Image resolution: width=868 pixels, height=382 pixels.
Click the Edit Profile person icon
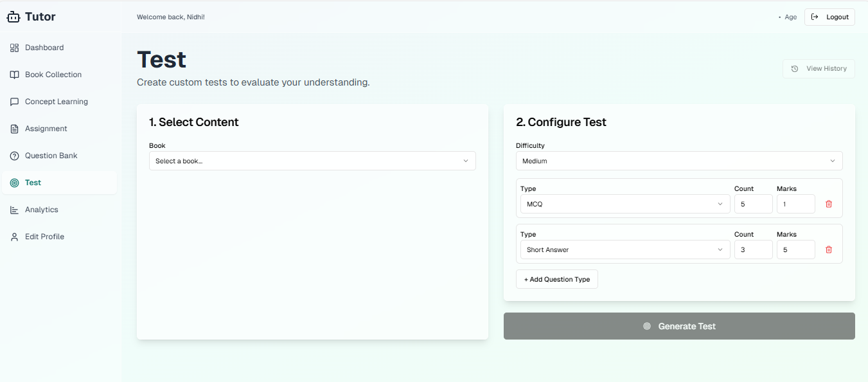pyautogui.click(x=13, y=236)
